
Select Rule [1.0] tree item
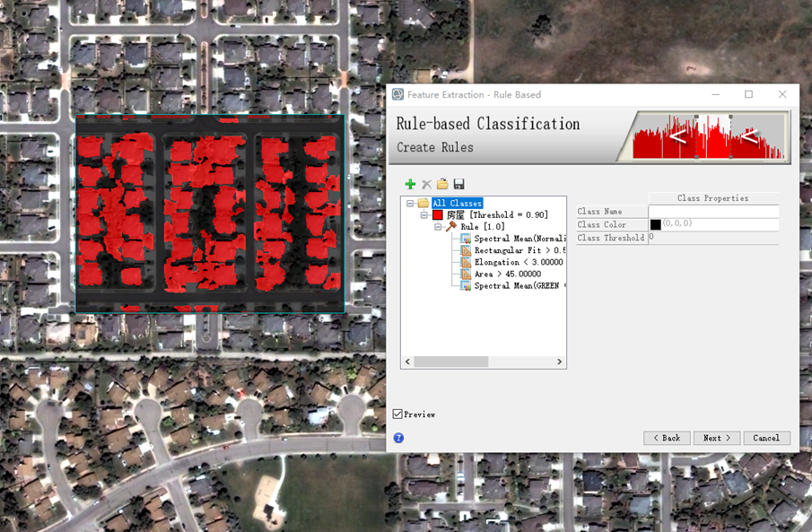[x=482, y=226]
